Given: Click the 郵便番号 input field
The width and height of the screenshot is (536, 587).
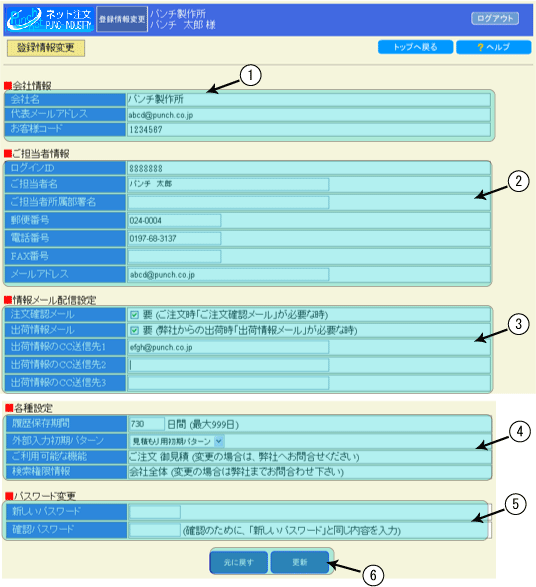Looking at the screenshot, I should [174, 220].
